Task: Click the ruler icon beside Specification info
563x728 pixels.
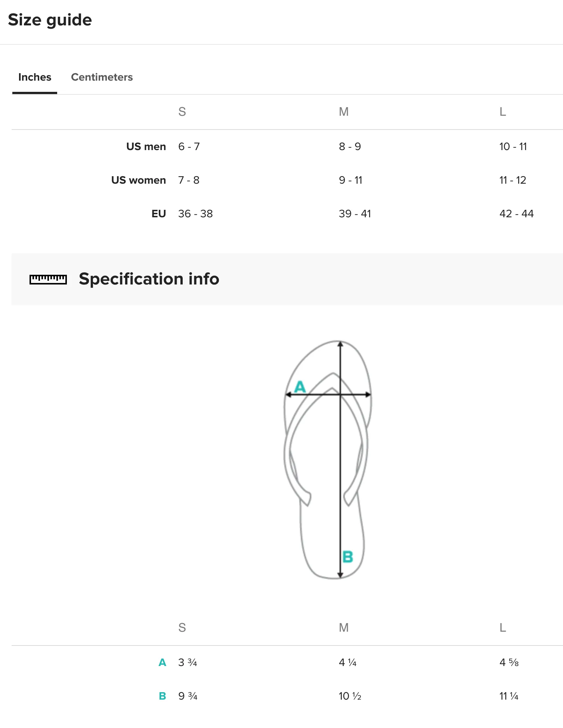Action: tap(48, 279)
